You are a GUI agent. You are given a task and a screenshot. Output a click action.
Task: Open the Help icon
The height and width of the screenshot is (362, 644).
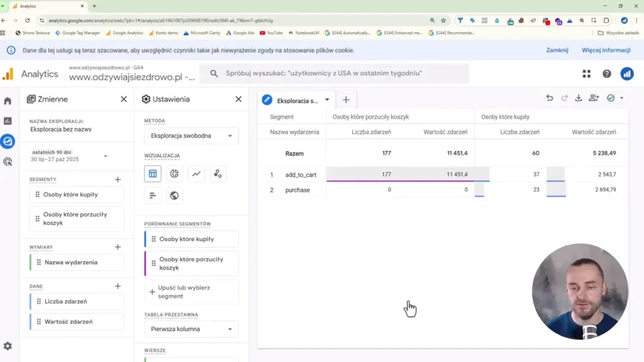click(x=607, y=74)
